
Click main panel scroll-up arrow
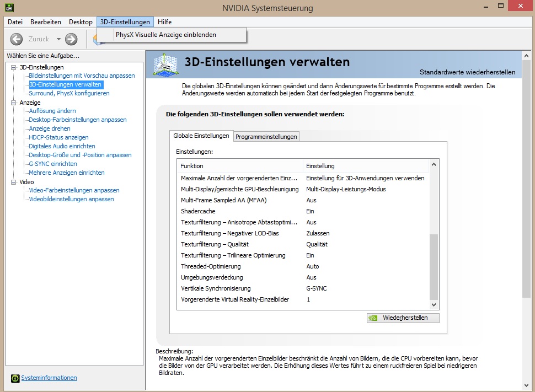[527, 56]
